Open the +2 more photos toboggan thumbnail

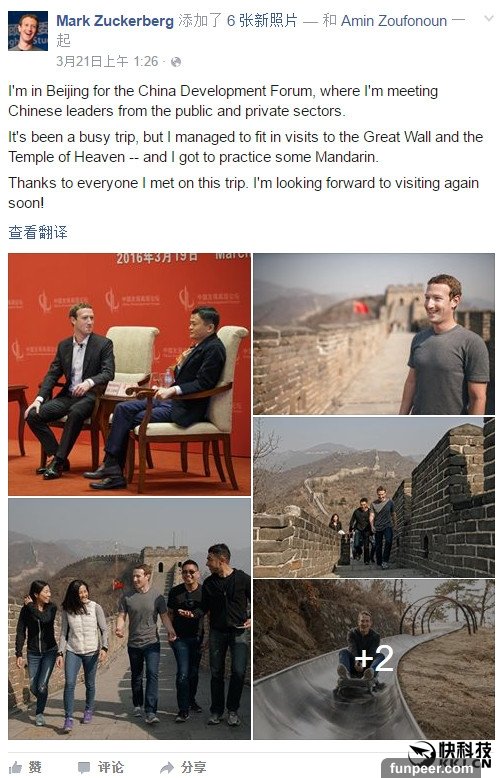(374, 659)
